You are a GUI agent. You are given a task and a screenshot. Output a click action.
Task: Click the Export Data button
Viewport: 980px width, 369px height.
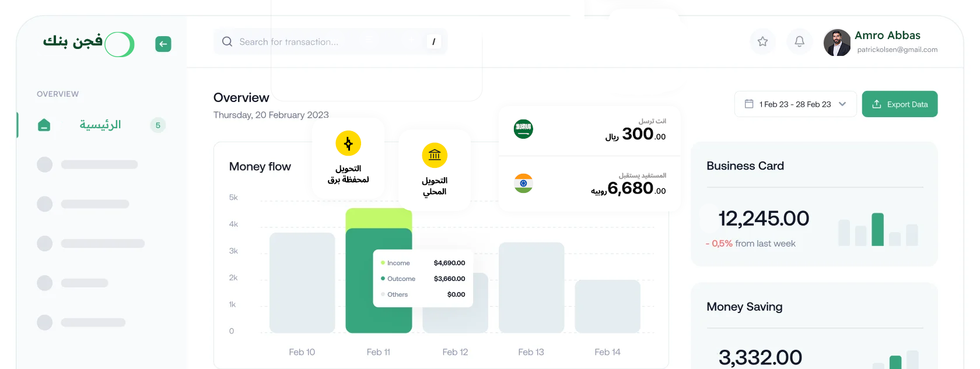pos(900,104)
